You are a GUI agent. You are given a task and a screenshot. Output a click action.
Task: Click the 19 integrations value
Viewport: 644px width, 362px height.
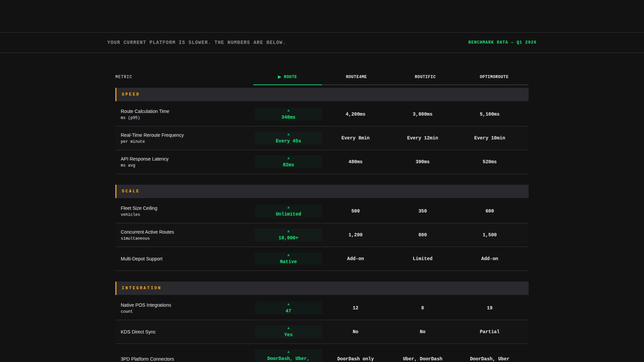[x=490, y=308]
